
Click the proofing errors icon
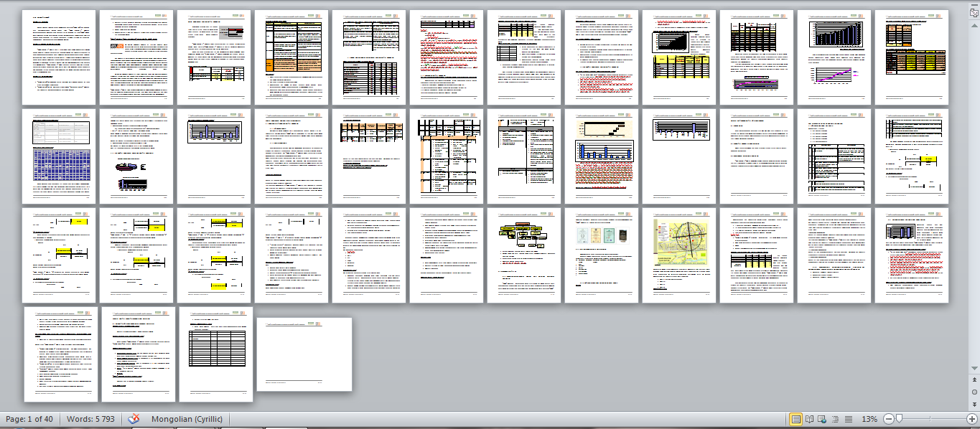[134, 419]
